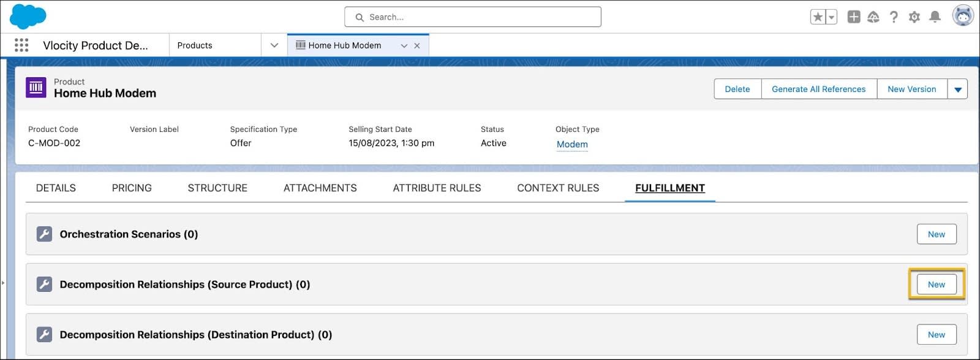
Task: Switch to the DETAILS tab
Action: coord(56,188)
